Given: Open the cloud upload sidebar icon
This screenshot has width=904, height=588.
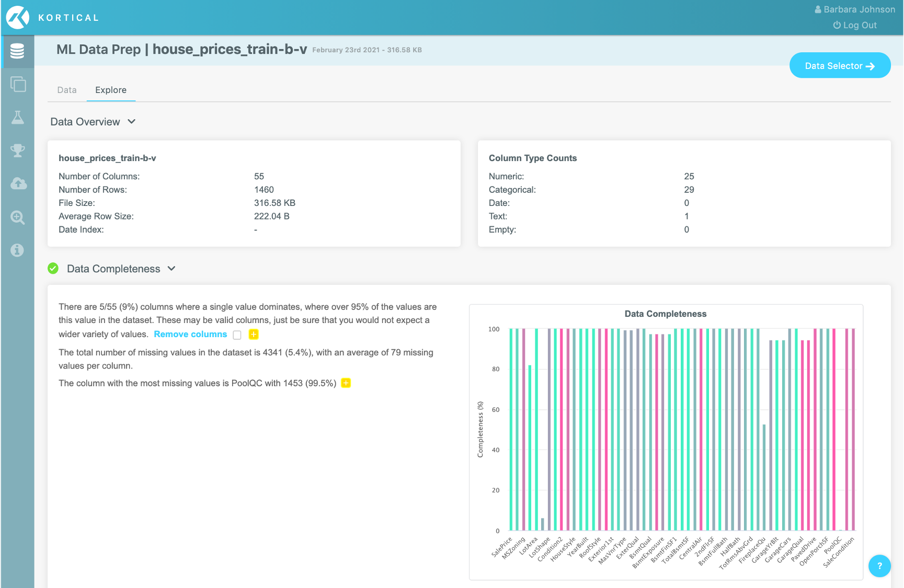Looking at the screenshot, I should 18,183.
